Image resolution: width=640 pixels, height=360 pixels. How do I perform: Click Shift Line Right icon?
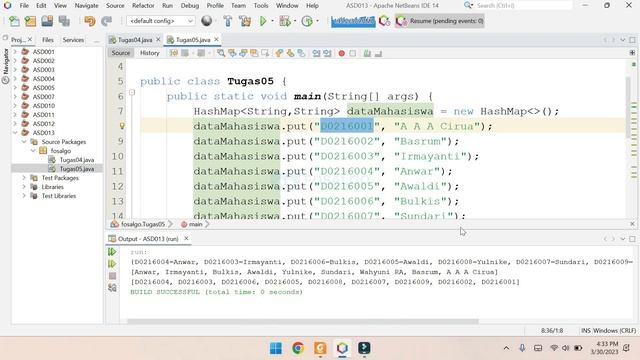[327, 53]
